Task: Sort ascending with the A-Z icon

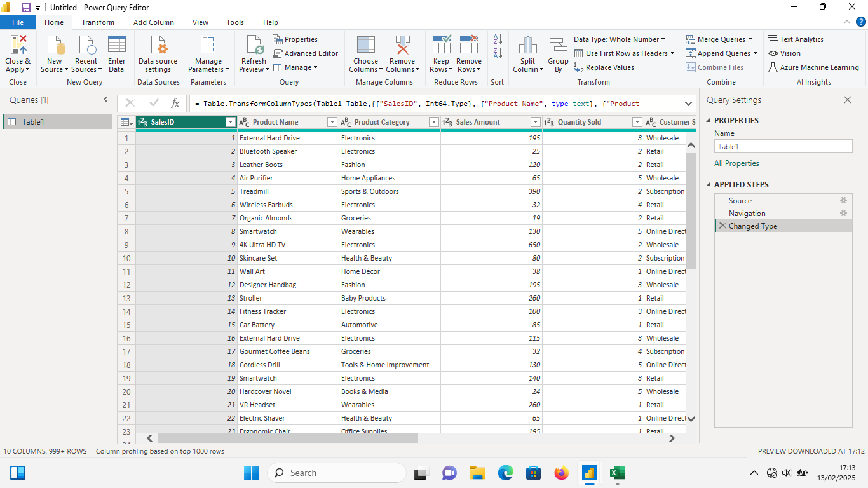Action: [498, 39]
